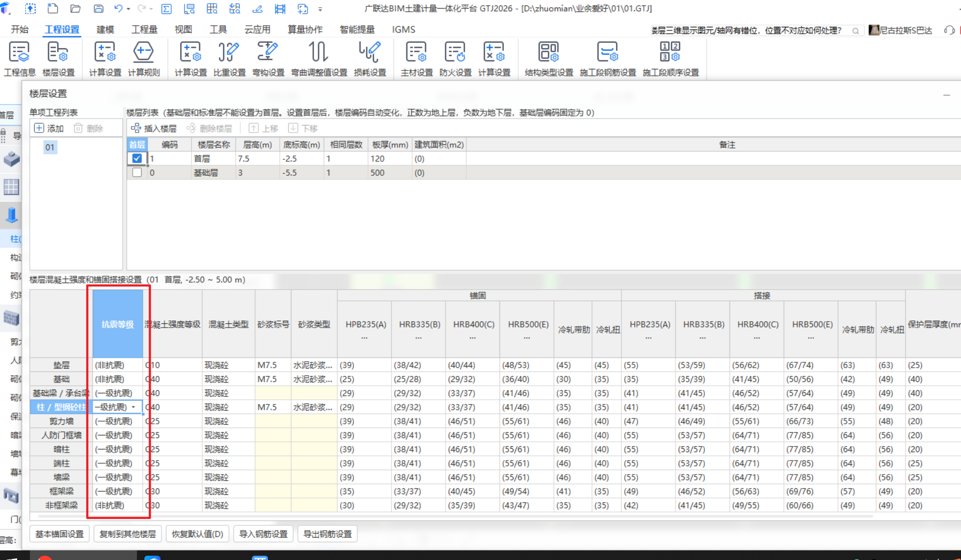Click the 抗震等级 column header

coord(118,324)
